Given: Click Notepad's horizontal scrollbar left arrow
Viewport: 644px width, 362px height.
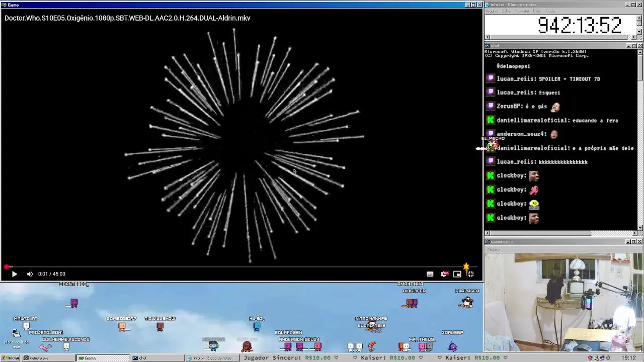Looking at the screenshot, I should pyautogui.click(x=487, y=37).
